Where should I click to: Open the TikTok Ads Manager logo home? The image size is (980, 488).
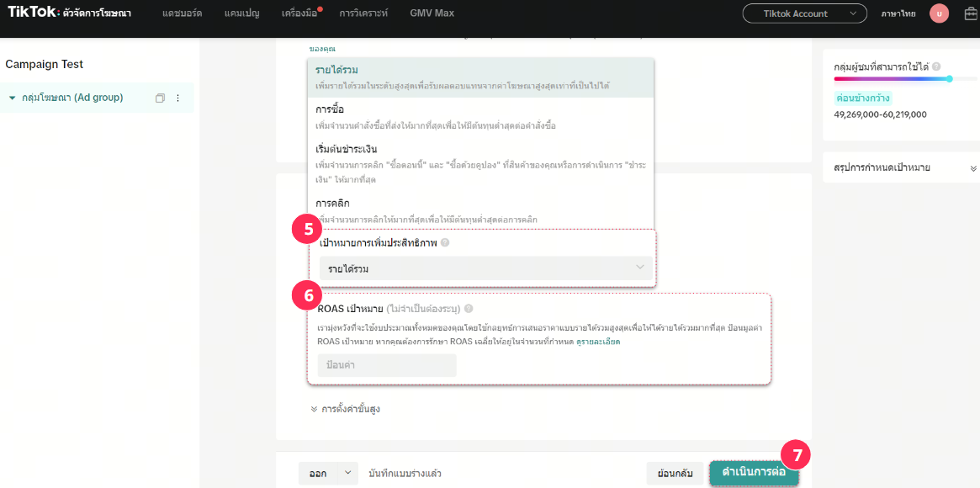click(69, 13)
